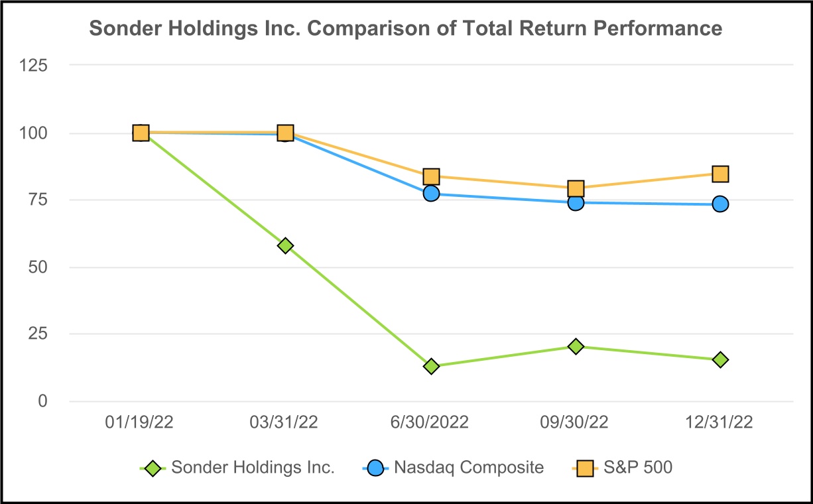This screenshot has width=813, height=504.
Task: Select the Nasdaq Composite legend label
Action: click(x=469, y=468)
